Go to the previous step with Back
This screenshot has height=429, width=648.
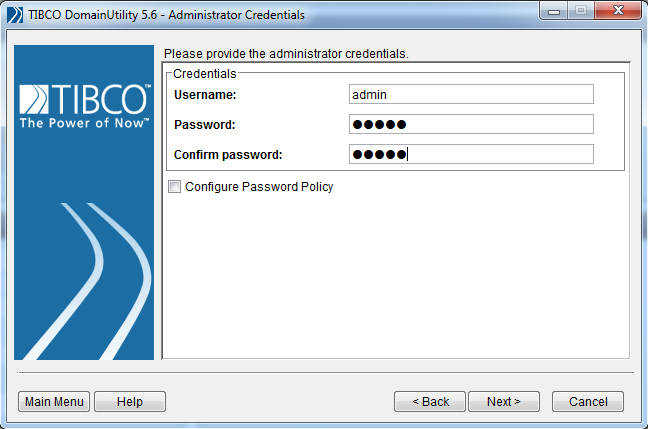click(430, 402)
